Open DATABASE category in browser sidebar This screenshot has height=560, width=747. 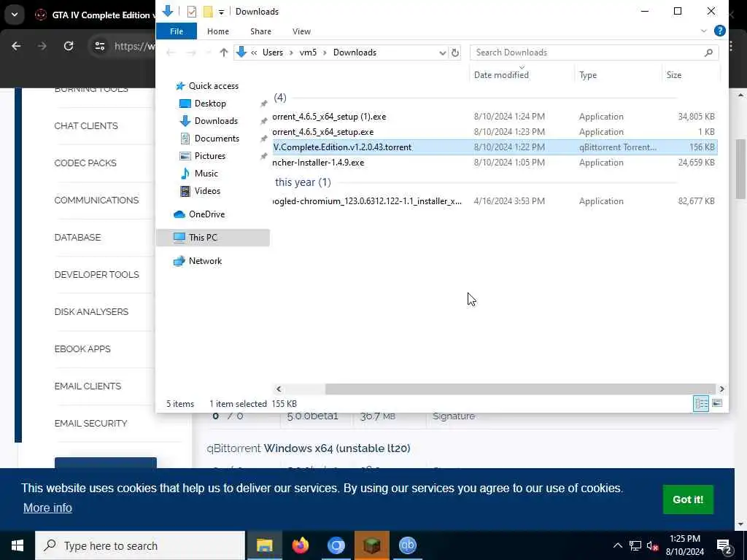pos(77,237)
